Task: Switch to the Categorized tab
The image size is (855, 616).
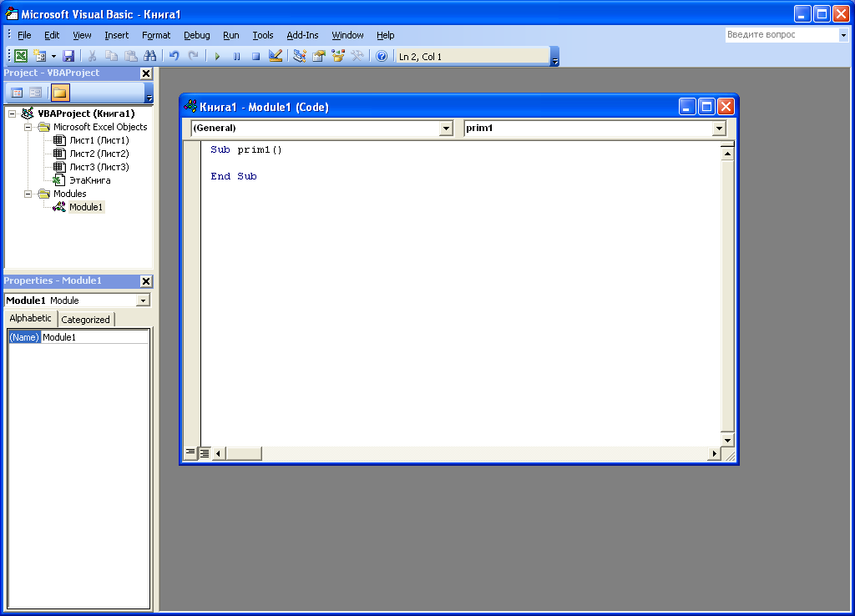Action: [86, 320]
